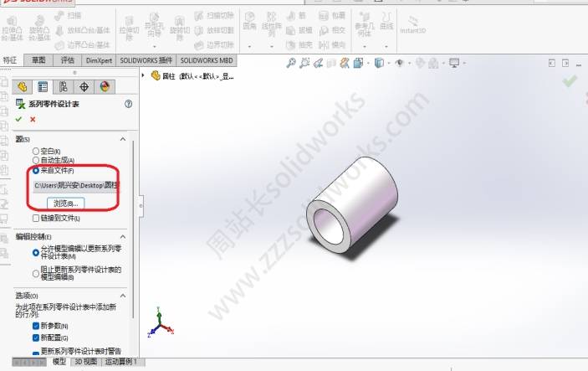Viewport: 588px width, 371px height.
Task: Open the DisplayManager color-ball tab icon
Action: click(x=105, y=87)
